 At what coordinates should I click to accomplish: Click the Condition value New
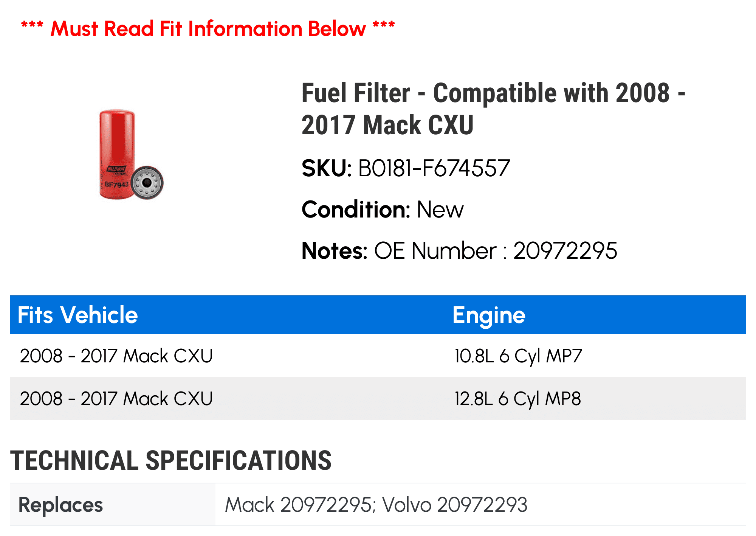pos(440,210)
